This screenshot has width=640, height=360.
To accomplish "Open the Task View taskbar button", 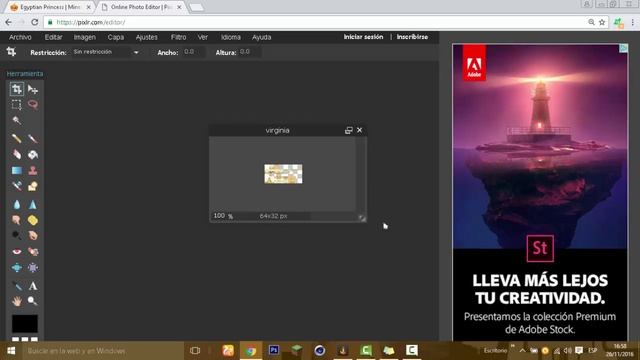I will tap(195, 351).
